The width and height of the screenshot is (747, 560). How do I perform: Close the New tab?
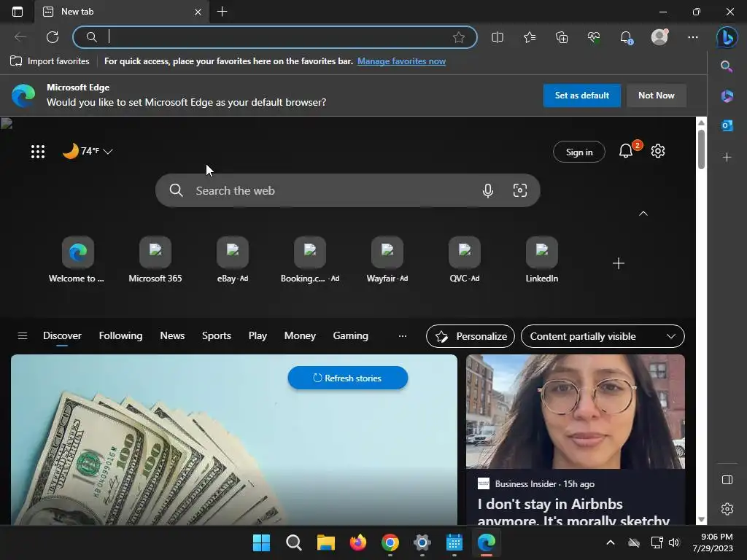(198, 12)
